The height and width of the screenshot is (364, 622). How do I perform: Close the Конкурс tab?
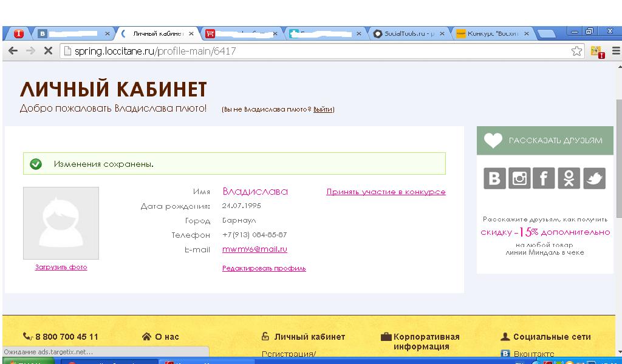tap(527, 33)
